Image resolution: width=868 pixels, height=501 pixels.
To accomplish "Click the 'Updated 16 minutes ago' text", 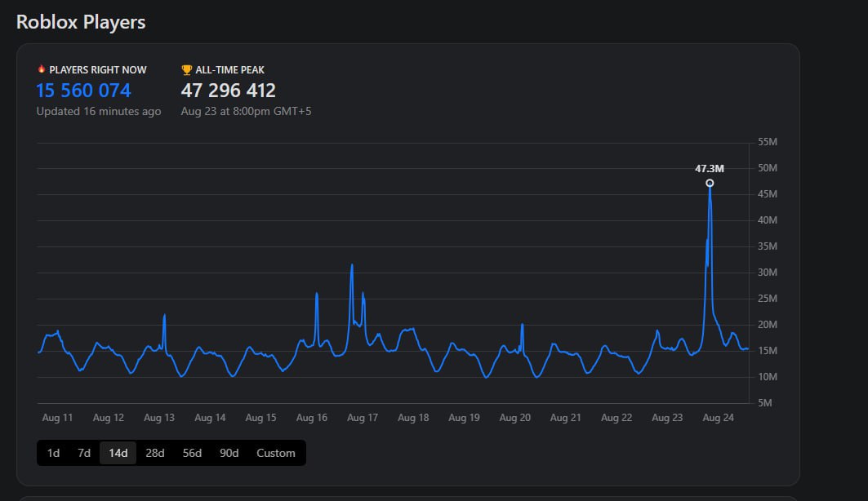I will click(99, 111).
